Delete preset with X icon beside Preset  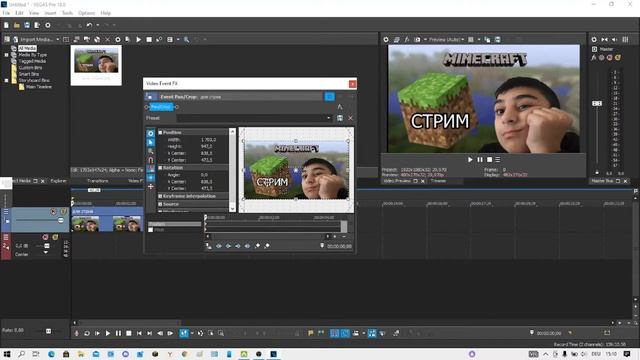click(350, 118)
